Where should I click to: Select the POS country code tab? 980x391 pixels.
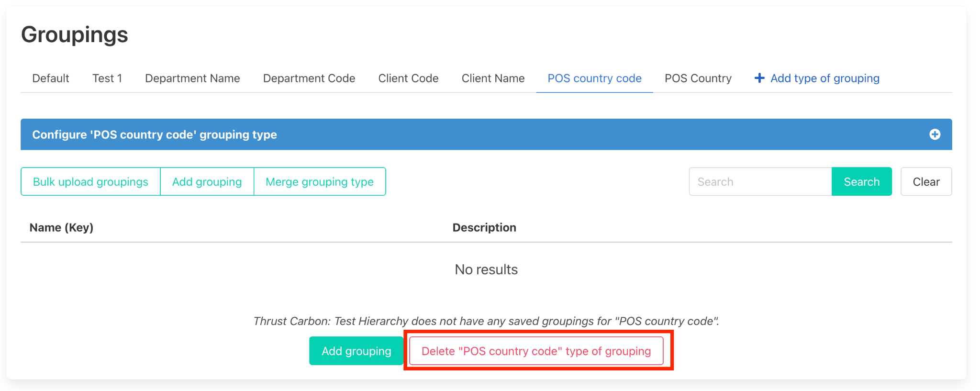[x=594, y=78]
